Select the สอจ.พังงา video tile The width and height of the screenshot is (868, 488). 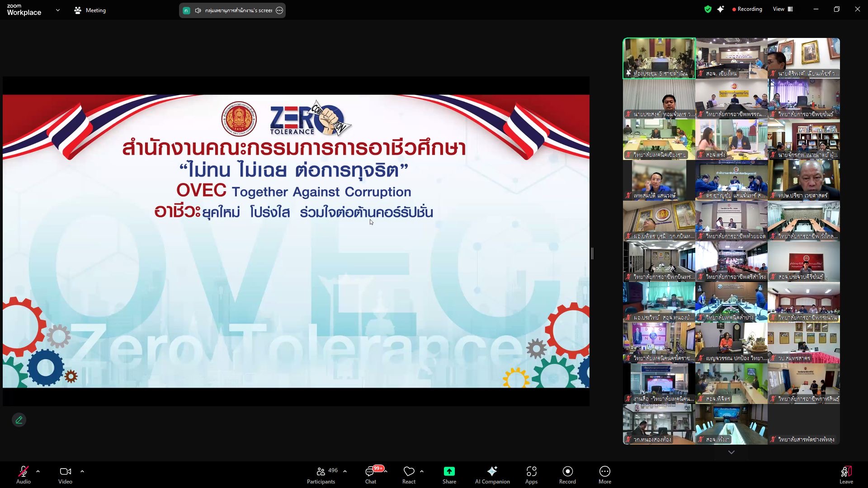731,424
